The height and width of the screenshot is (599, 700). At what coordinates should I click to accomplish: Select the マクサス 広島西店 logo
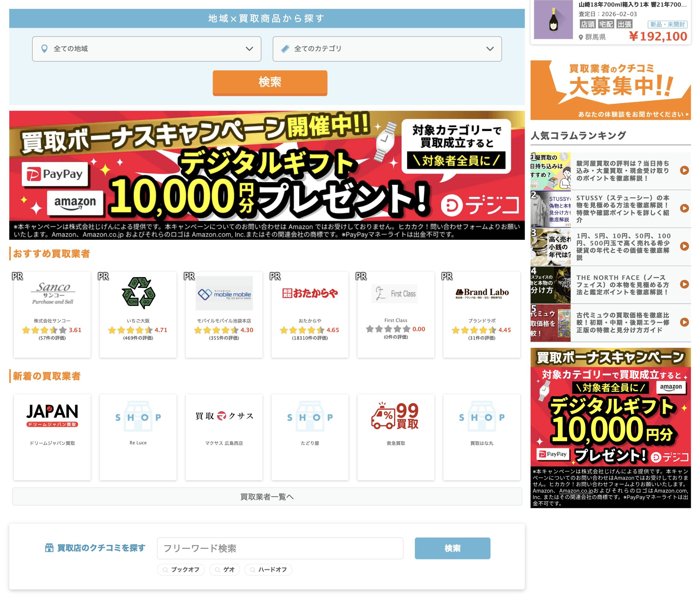(224, 416)
